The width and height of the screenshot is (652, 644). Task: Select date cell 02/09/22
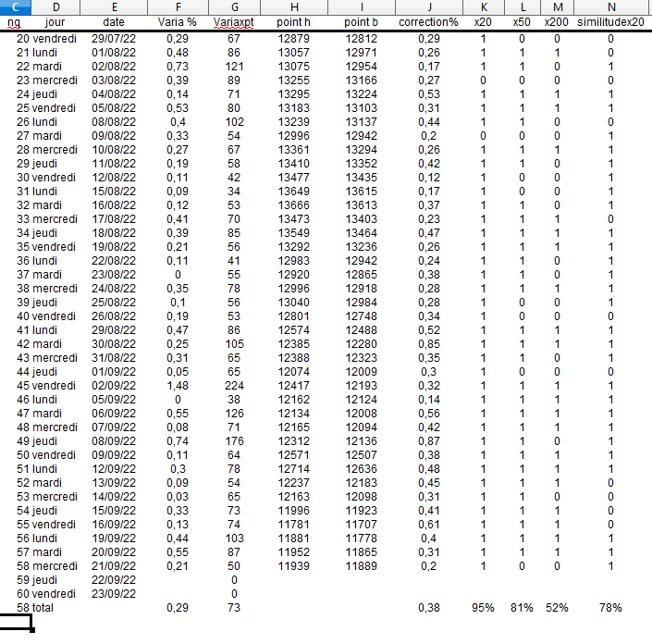tap(114, 386)
